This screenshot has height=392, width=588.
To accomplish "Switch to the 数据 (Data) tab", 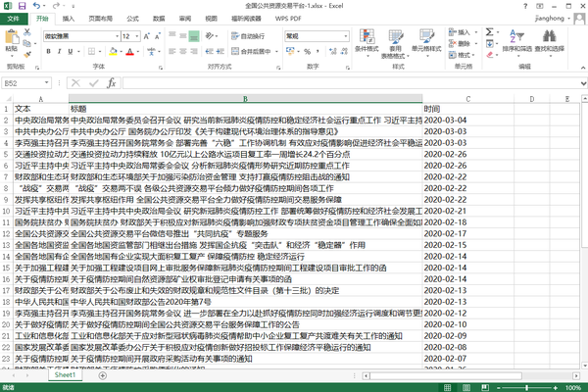I will pos(159,19).
